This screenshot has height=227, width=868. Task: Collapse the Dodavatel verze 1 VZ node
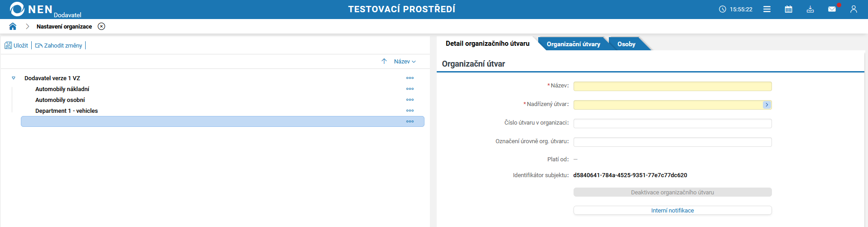(x=14, y=78)
